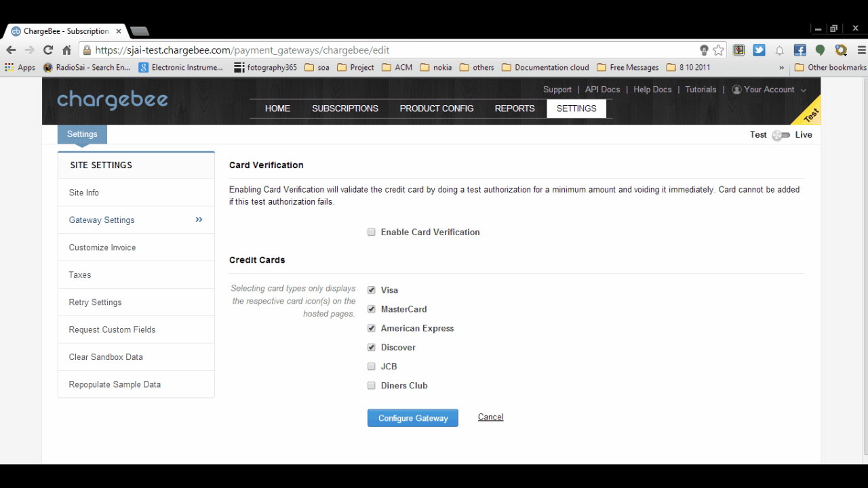Click the yellow ring extension icon
The height and width of the screenshot is (488, 868).
pyautogui.click(x=841, y=50)
